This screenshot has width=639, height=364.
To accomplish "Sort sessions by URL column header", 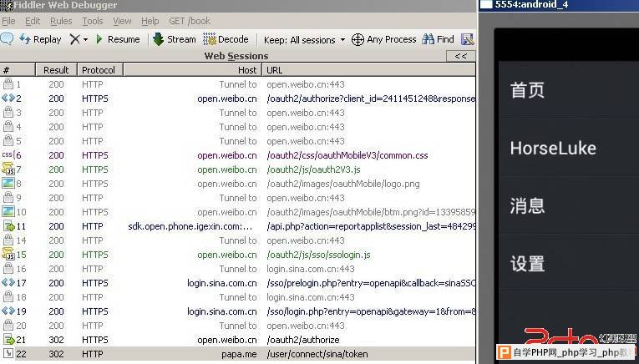I will point(369,70).
